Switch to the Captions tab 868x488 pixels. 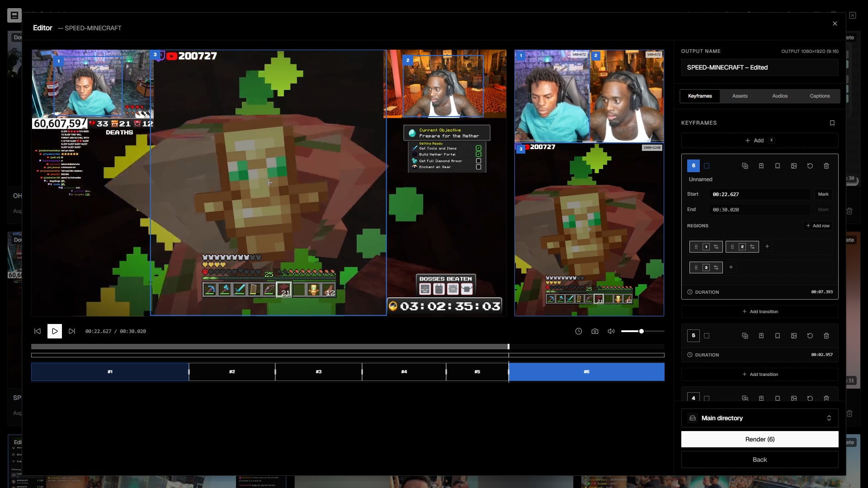820,96
